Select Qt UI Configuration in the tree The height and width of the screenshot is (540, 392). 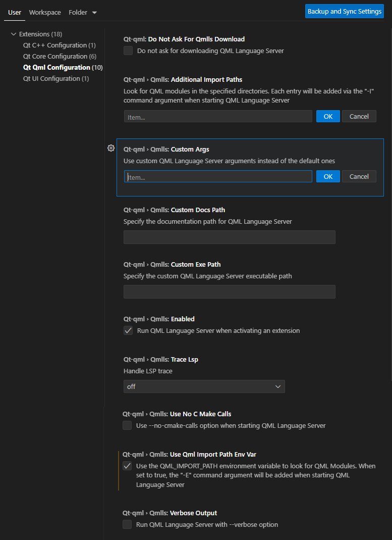click(55, 78)
